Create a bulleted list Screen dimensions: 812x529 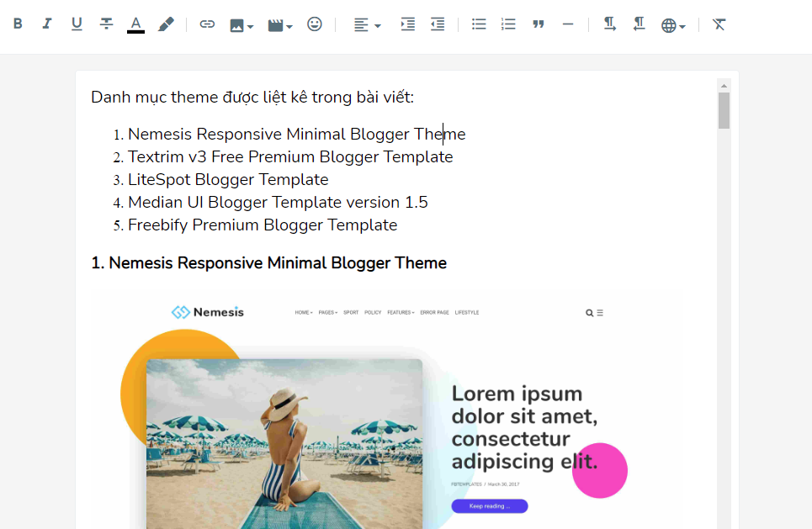479,24
